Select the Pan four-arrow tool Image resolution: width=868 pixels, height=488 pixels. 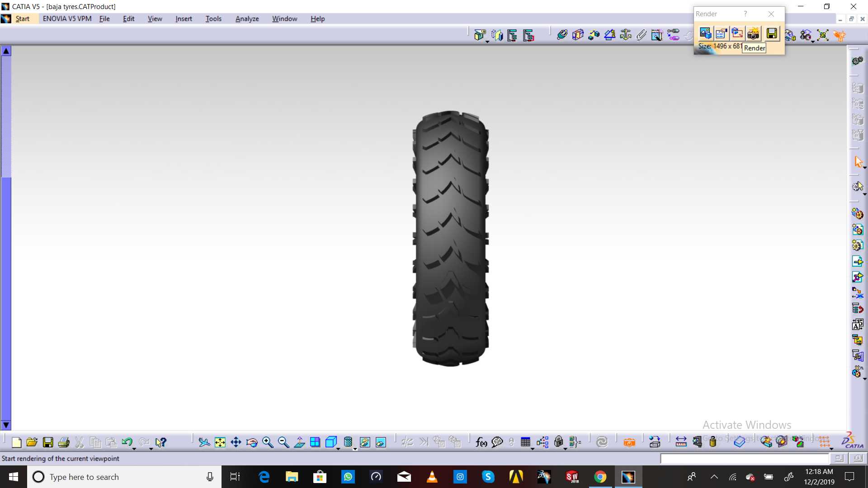pos(236,442)
